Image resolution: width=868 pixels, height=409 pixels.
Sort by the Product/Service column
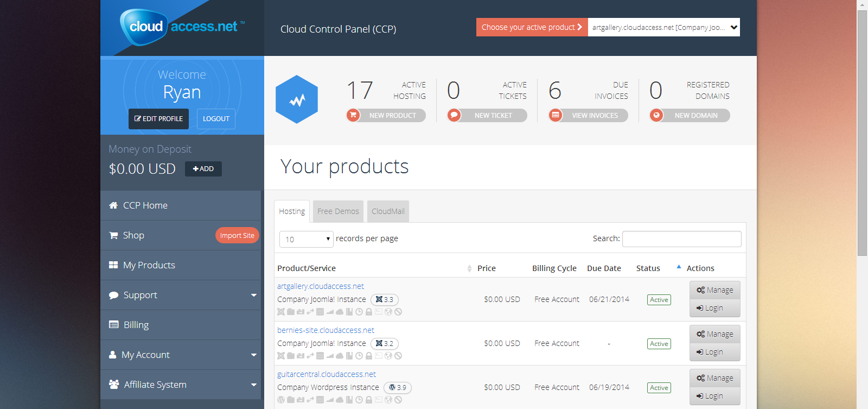374,268
